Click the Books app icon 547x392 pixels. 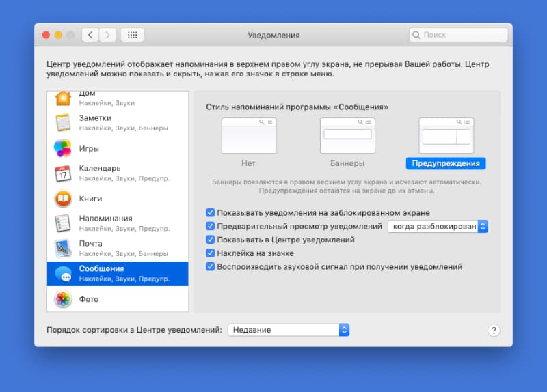63,199
